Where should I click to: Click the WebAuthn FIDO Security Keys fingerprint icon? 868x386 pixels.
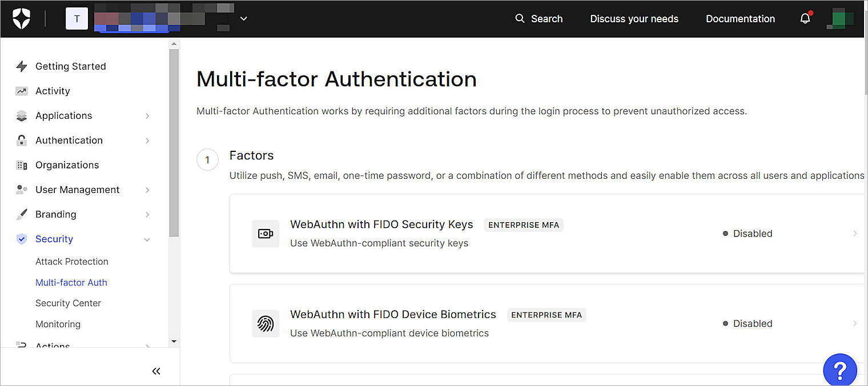(x=266, y=234)
